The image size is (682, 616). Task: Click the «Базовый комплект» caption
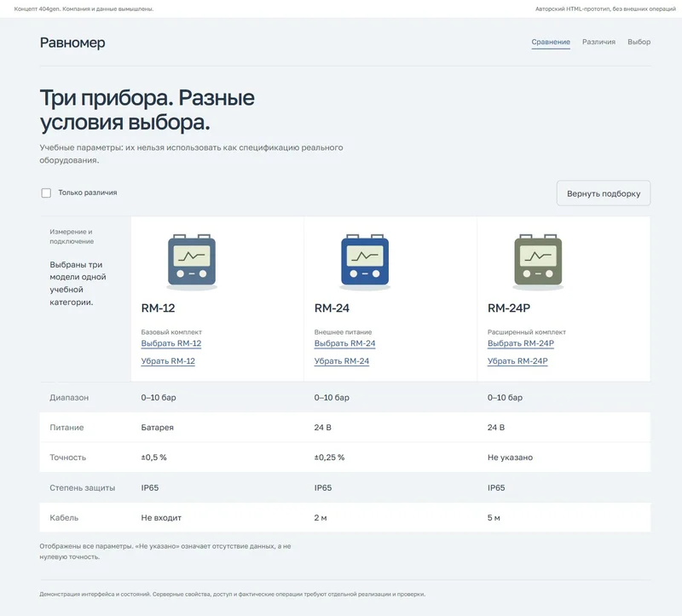pos(171,332)
